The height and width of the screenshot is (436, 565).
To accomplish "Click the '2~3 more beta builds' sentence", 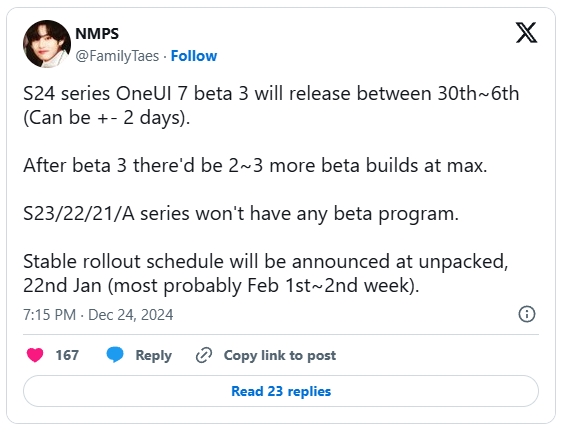I will click(x=255, y=166).
